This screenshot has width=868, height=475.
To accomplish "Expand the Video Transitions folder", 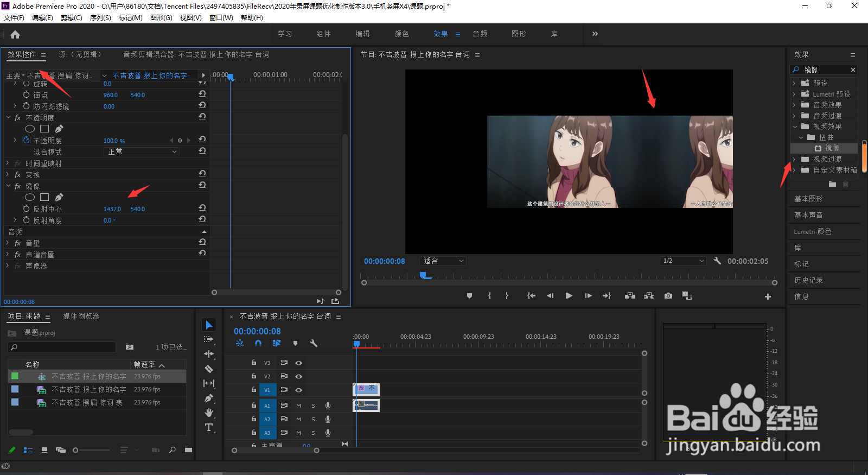I will (x=794, y=159).
